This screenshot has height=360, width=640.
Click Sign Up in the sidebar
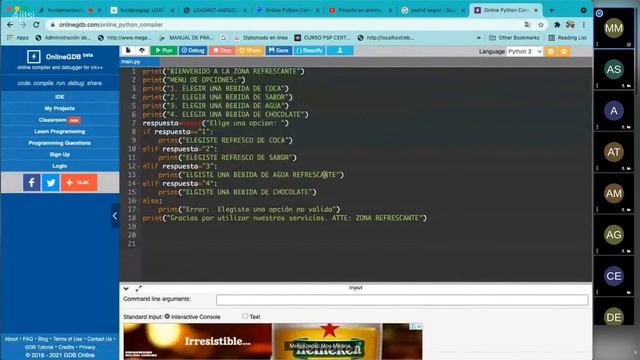pos(60,154)
